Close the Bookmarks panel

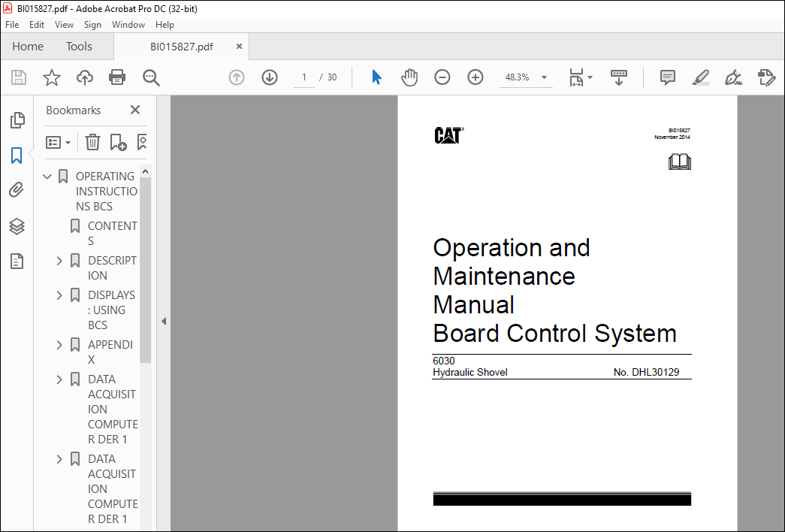(135, 110)
